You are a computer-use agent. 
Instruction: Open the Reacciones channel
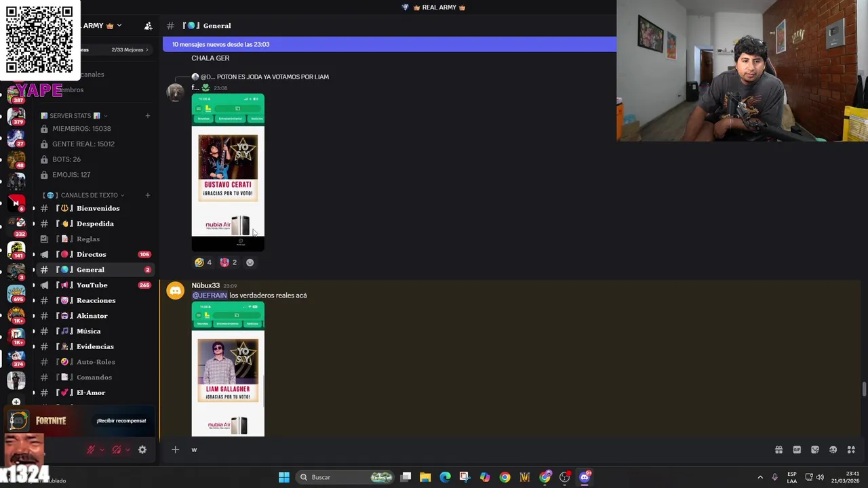pyautogui.click(x=95, y=300)
